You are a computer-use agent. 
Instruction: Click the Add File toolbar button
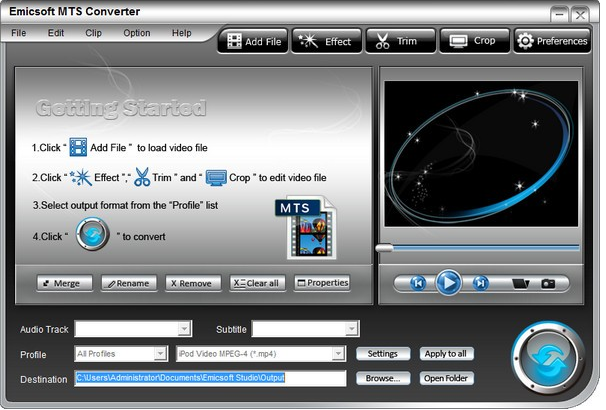coord(253,41)
